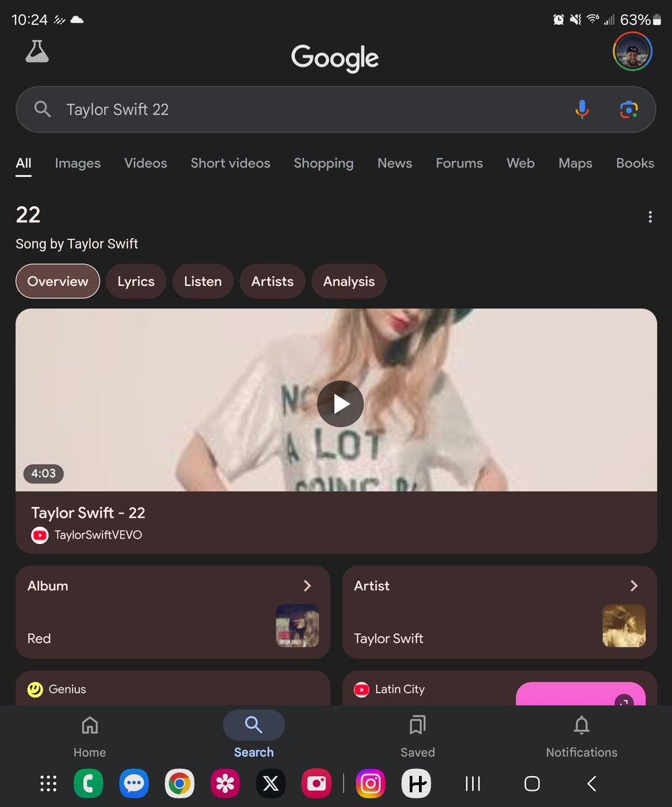Screen dimensions: 672x807
Task: Open the three-dot options for song 22
Action: point(650,217)
